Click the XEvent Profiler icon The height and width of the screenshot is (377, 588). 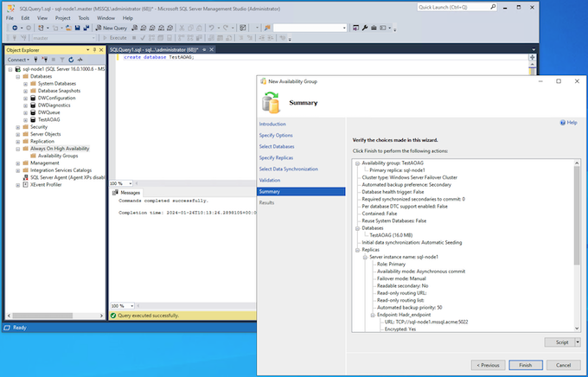25,184
